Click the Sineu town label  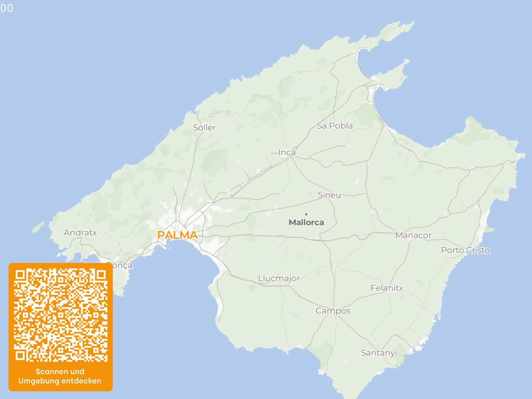(329, 195)
